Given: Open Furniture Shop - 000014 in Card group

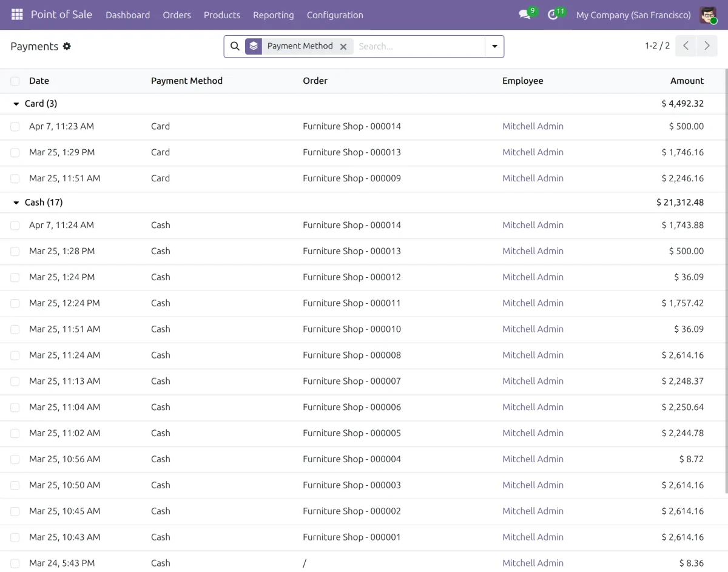Looking at the screenshot, I should [x=352, y=126].
